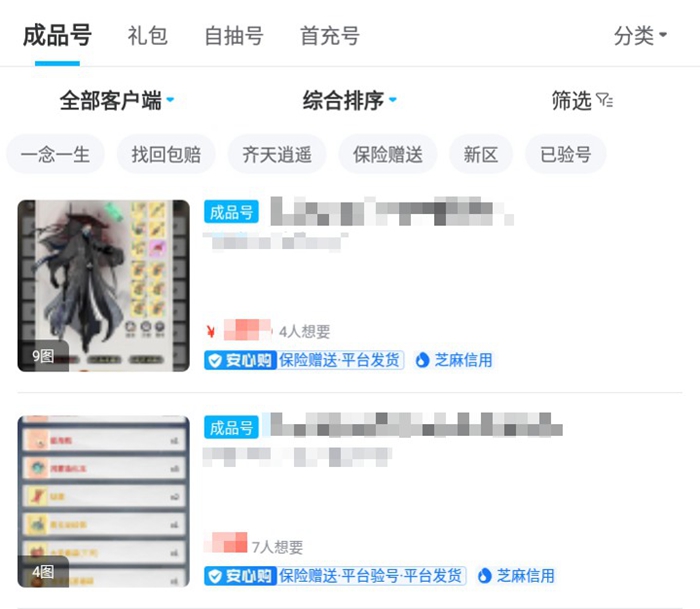Click the 9图 image count badge
Viewport: 700px width, 609px height.
[43, 356]
